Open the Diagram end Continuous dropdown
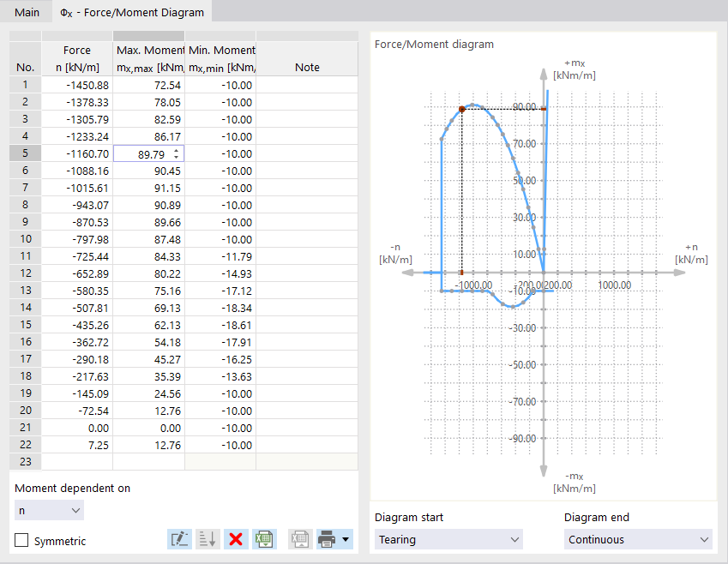The image size is (728, 564). click(x=638, y=539)
